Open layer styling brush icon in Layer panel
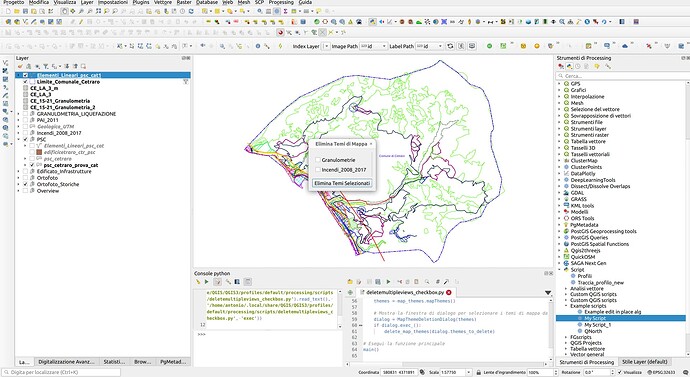This screenshot has height=377, width=690. click(x=20, y=66)
